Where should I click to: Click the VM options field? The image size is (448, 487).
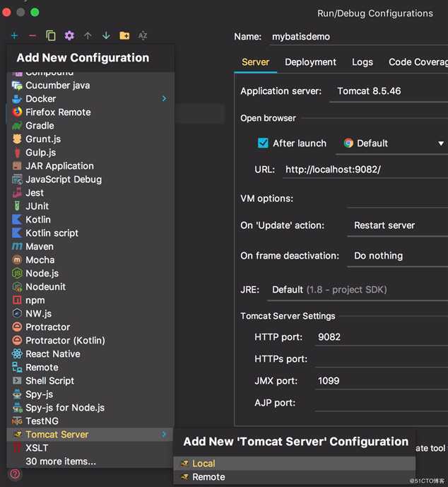point(397,199)
